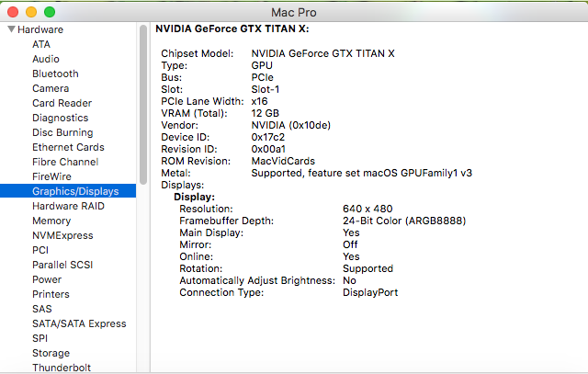Image resolution: width=588 pixels, height=374 pixels.
Task: Click the PCIe Lane Width value x16
Action: point(259,101)
